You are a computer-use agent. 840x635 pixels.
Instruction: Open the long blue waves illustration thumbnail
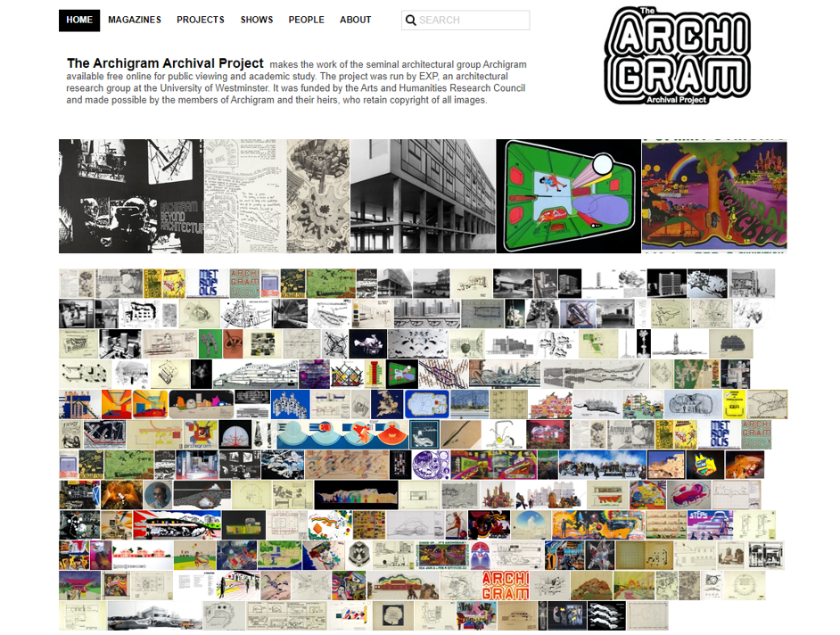pyautogui.click(x=342, y=434)
